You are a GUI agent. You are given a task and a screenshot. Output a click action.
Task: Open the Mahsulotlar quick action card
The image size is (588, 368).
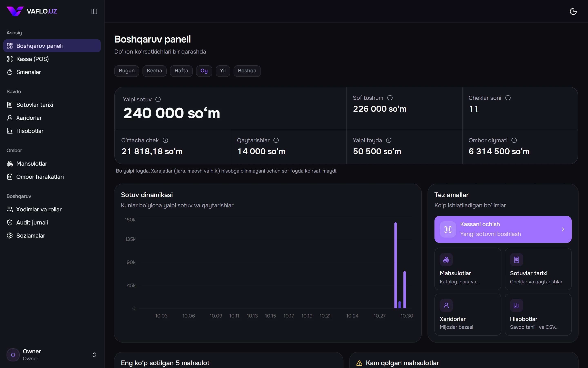468,269
